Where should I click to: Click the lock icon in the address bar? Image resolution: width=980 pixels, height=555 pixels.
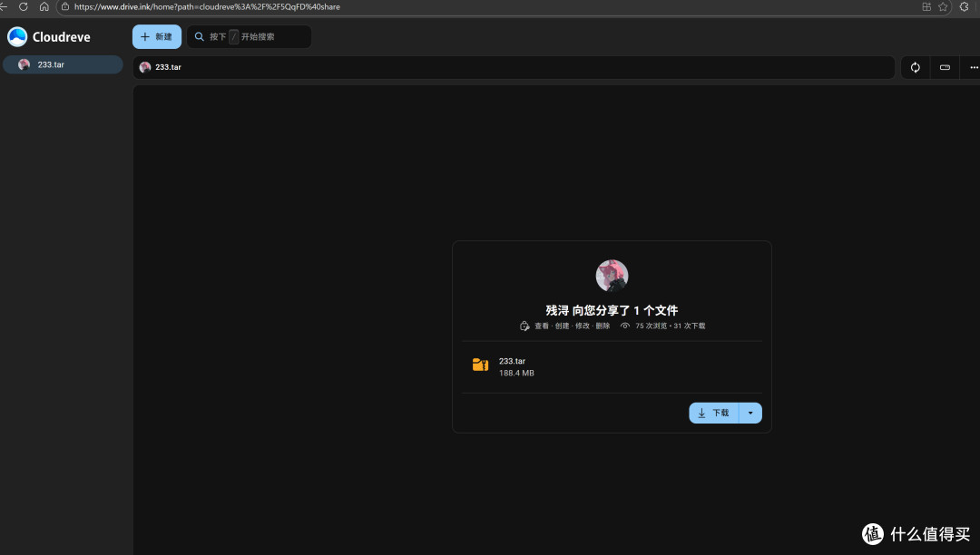coord(65,7)
